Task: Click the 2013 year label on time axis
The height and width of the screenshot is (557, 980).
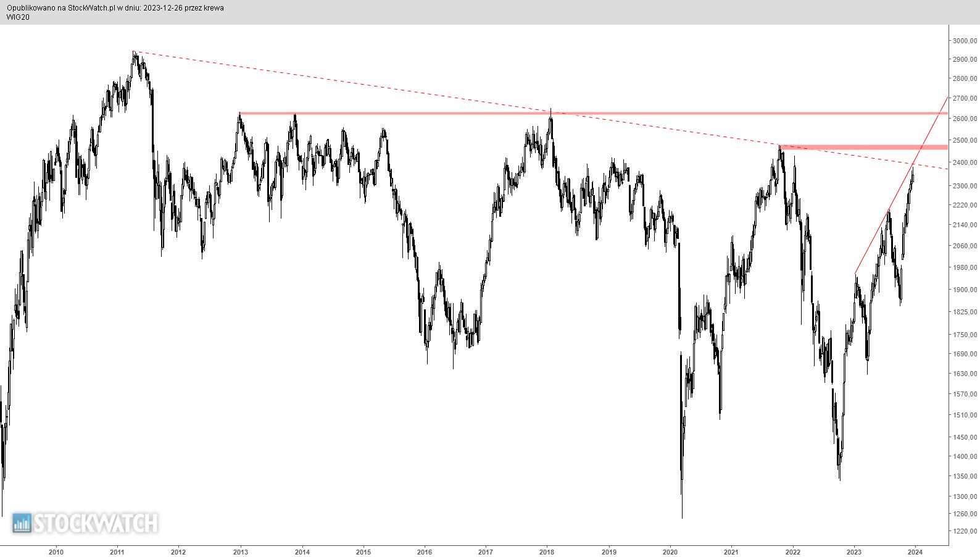Action: click(241, 552)
